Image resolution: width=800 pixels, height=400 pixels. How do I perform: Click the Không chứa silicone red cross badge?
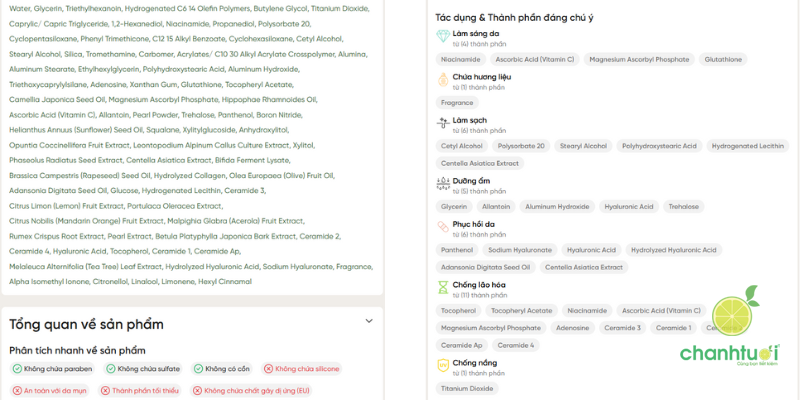click(301, 369)
